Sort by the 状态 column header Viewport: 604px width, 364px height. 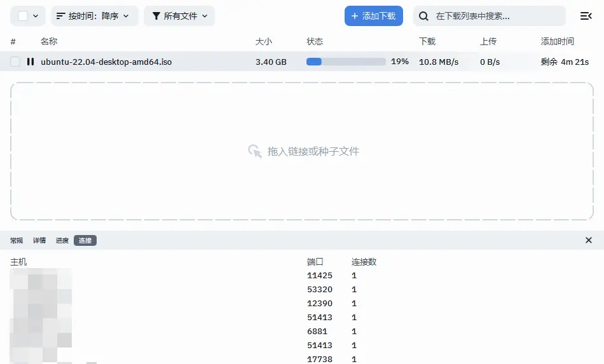click(x=315, y=41)
